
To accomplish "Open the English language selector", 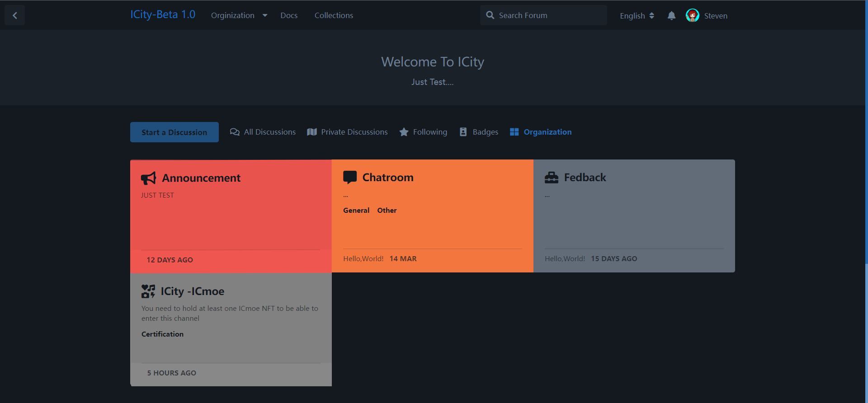I will [637, 16].
